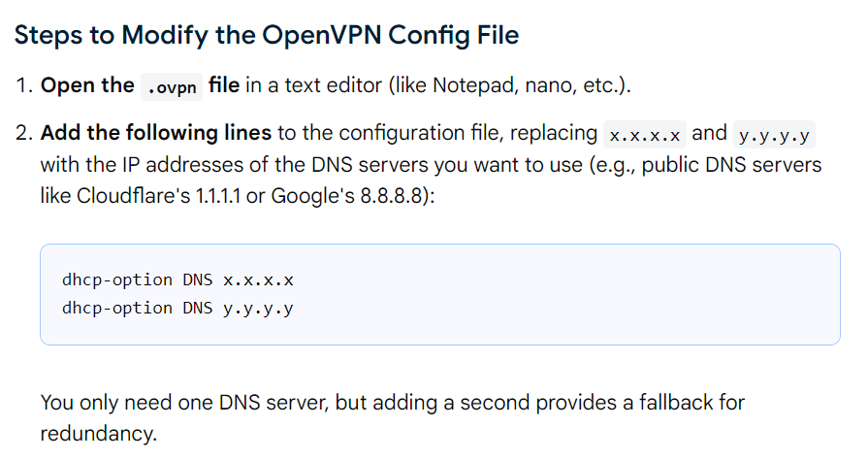868x460 pixels.
Task: Click the code line "dhcp-option DNS x.x.x.x"
Action: [177, 279]
